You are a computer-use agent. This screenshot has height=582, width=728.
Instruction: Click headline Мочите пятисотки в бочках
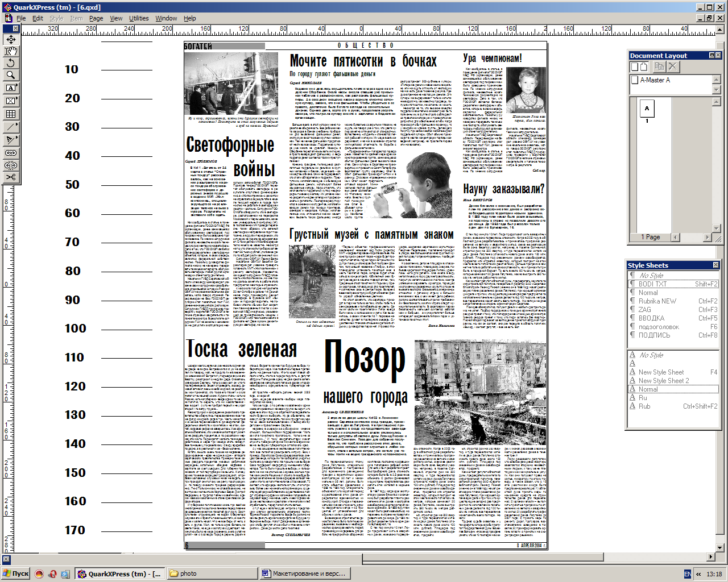[x=363, y=61]
